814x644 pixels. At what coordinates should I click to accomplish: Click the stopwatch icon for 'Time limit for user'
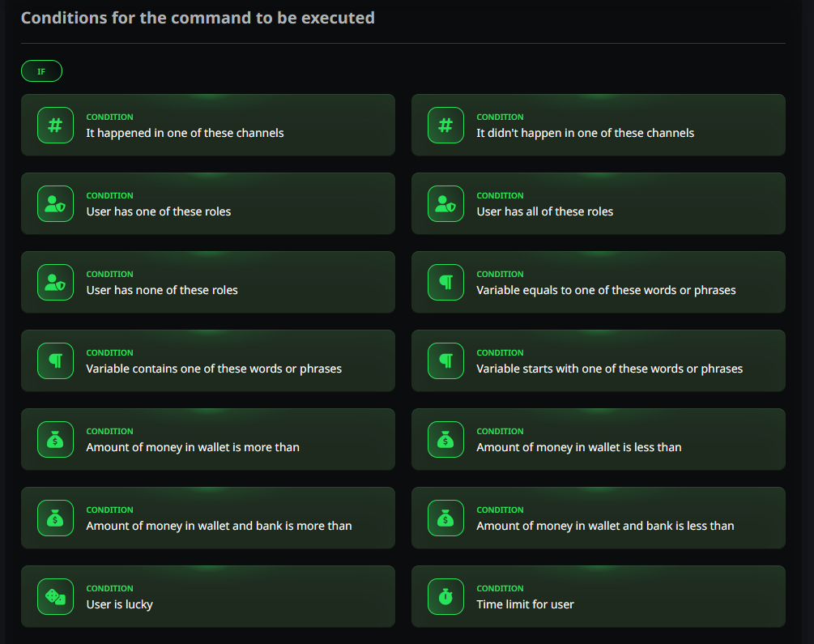[x=446, y=597]
